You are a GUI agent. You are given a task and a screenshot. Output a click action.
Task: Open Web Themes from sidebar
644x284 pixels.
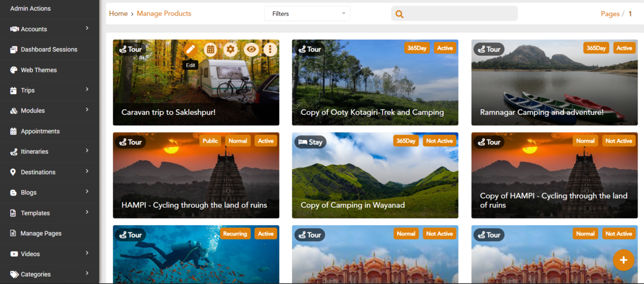49,70
